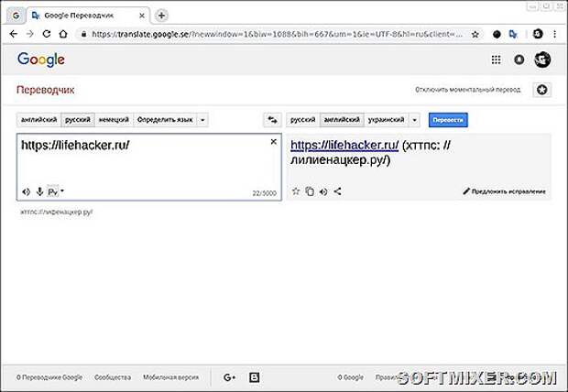Open О Google footer link
The width and height of the screenshot is (568, 392).
point(350,377)
